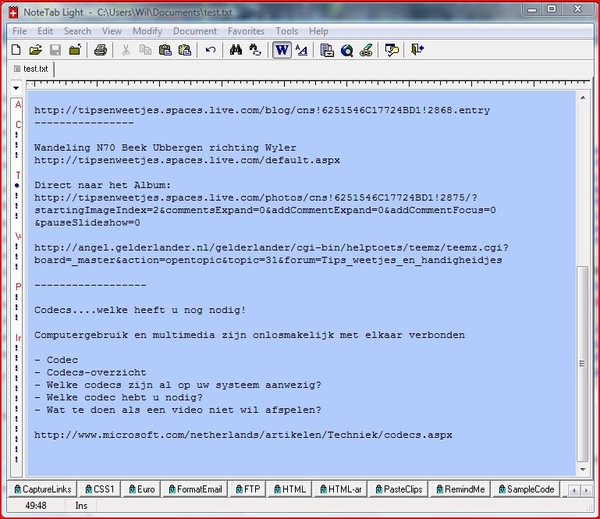
Task: Click the vertical scrollbar up arrow
Action: pos(583,98)
